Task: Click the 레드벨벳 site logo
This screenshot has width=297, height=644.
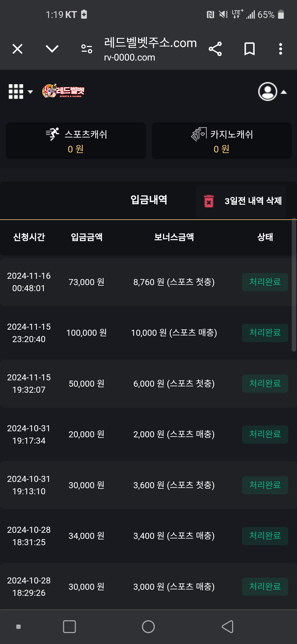Action: coord(63,91)
